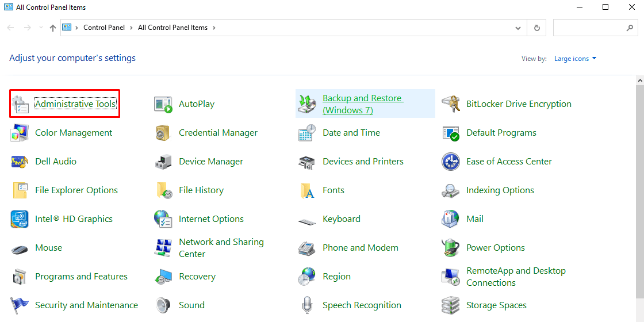Click the Keyboard text link

click(342, 219)
